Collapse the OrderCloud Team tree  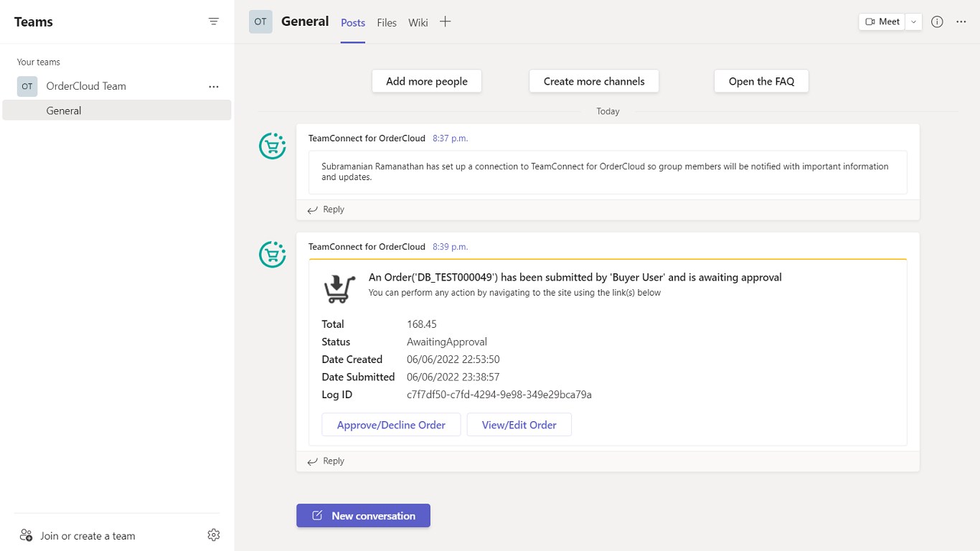coord(86,86)
